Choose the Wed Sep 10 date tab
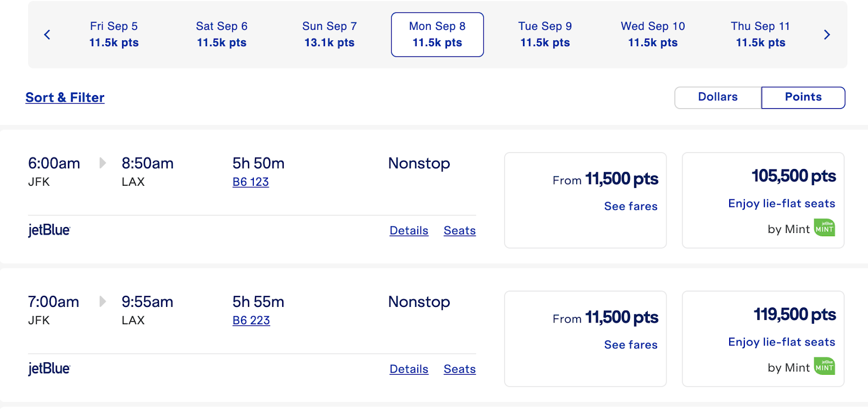 click(x=653, y=34)
